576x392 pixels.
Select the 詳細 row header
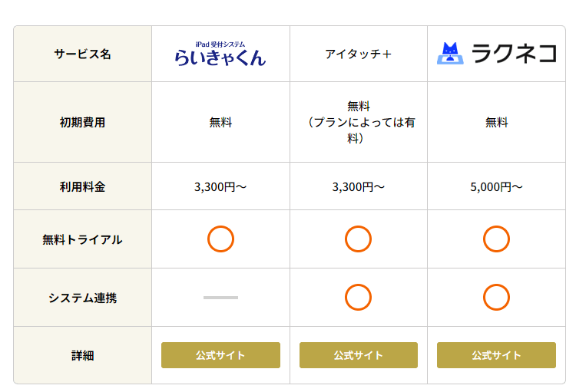click(x=83, y=356)
